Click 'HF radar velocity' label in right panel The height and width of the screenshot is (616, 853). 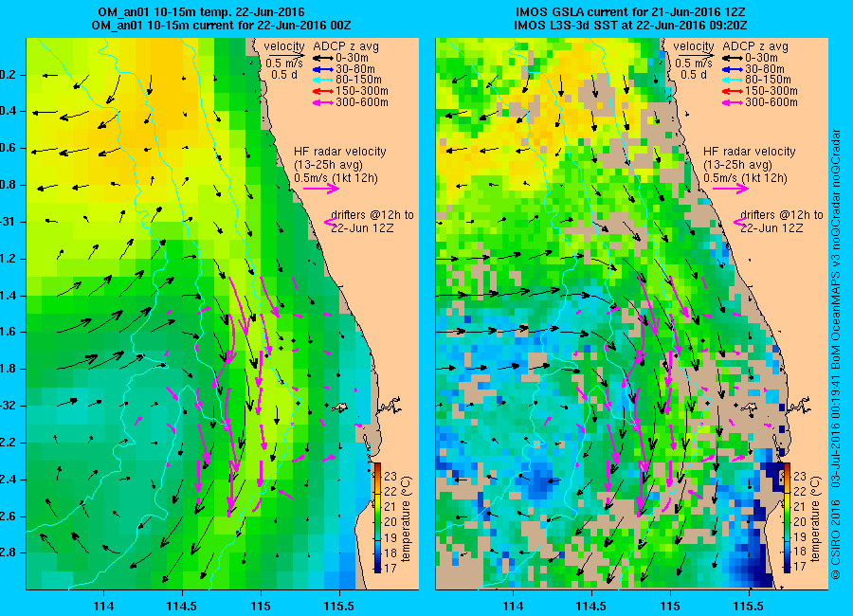pos(750,152)
